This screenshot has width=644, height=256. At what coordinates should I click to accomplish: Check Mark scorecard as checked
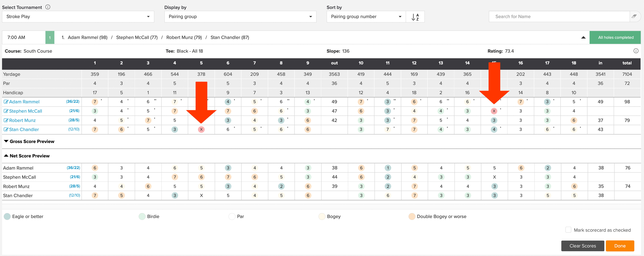tap(568, 230)
